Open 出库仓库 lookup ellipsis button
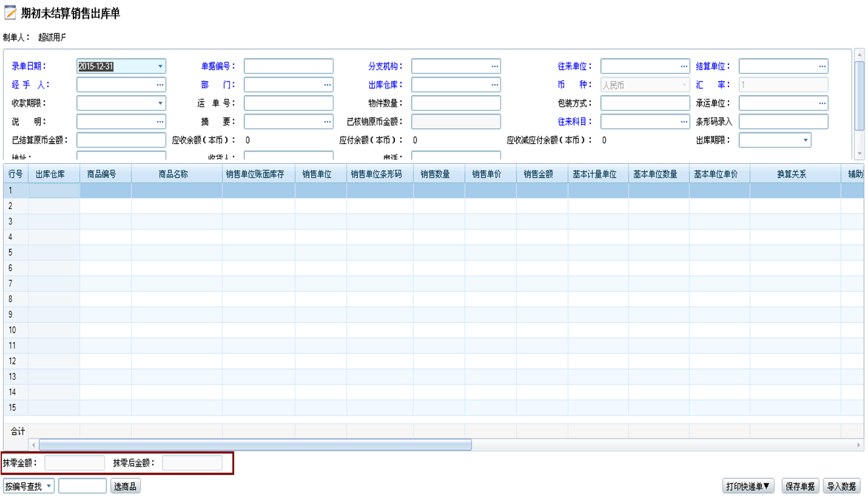The height and width of the screenshot is (500, 868). (x=495, y=85)
